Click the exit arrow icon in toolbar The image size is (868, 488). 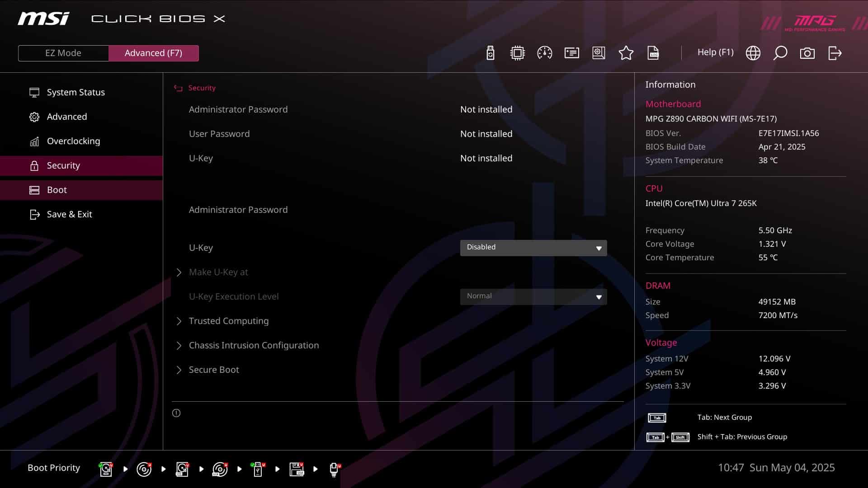[x=835, y=53]
